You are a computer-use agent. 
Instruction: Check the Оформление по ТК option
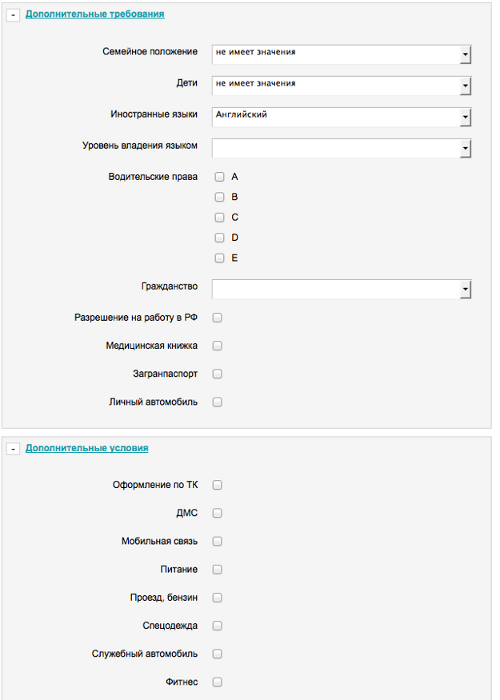[x=217, y=485]
